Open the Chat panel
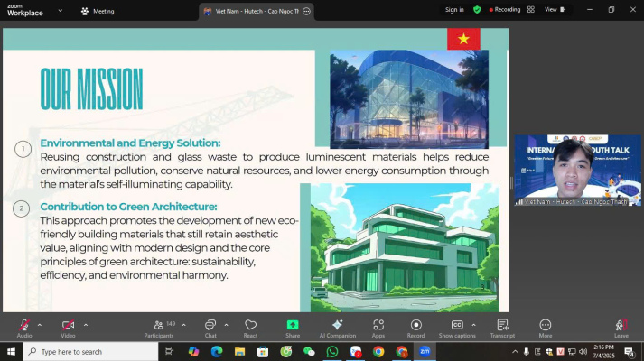644x361 pixels. tap(210, 329)
